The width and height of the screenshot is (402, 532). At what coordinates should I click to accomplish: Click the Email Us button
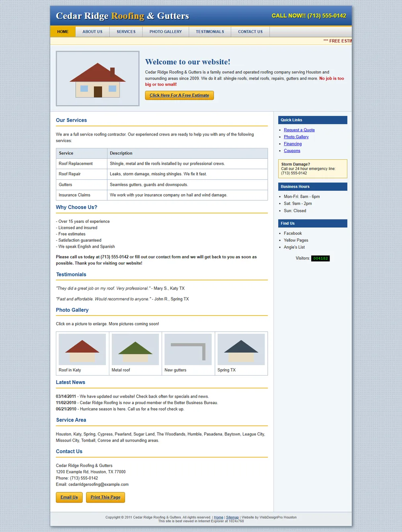tap(69, 497)
